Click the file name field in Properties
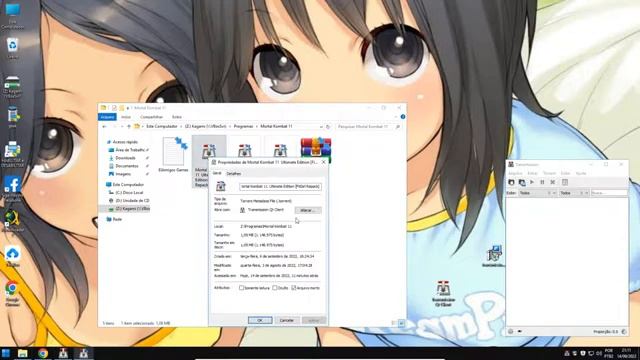 coord(280,187)
